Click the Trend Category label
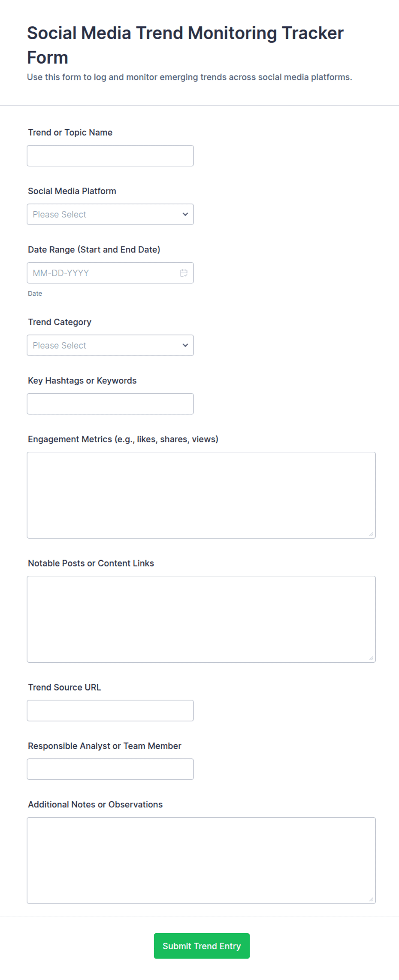Viewport: 399px width, 980px height. (60, 322)
